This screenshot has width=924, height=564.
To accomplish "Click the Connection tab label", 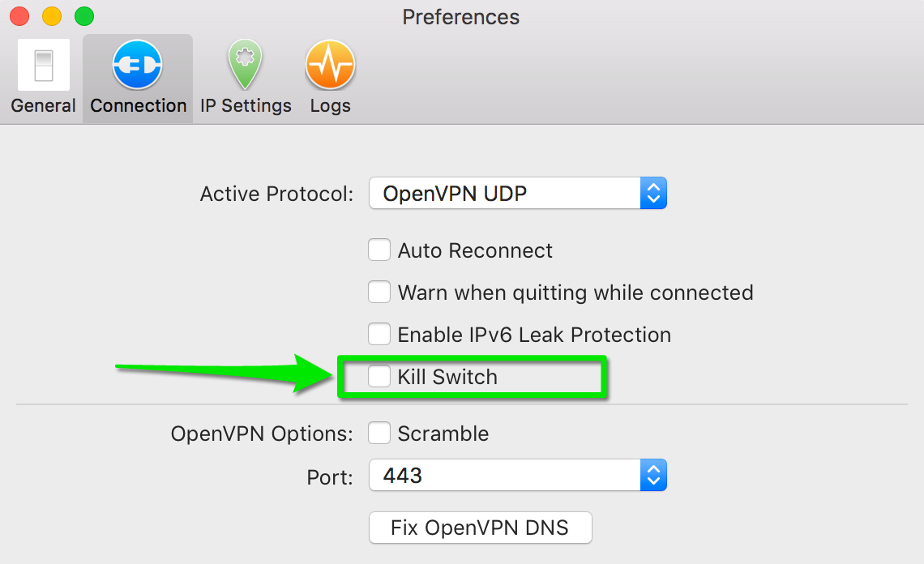I will pos(138,106).
